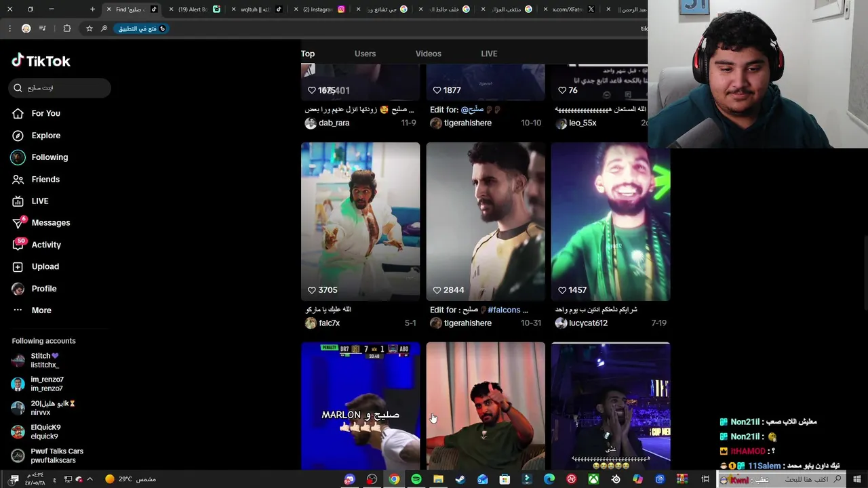Open Microsoft Edge from the taskbar
This screenshot has height=488, width=868.
point(549,479)
